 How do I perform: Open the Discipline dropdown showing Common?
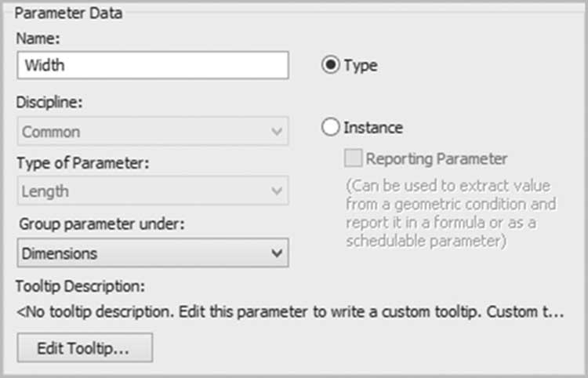(x=153, y=131)
